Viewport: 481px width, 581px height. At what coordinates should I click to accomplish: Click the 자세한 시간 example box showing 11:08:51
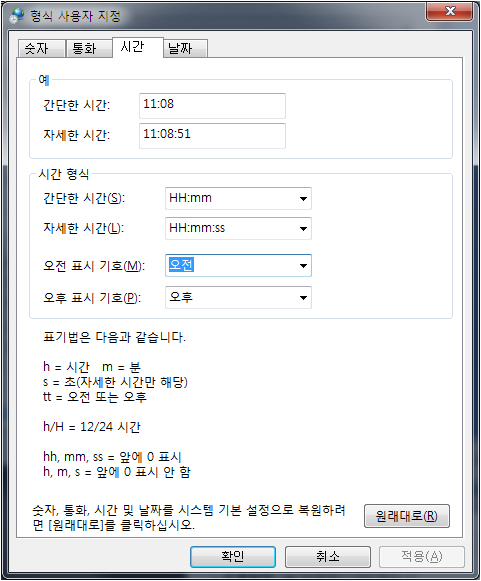pyautogui.click(x=212, y=136)
